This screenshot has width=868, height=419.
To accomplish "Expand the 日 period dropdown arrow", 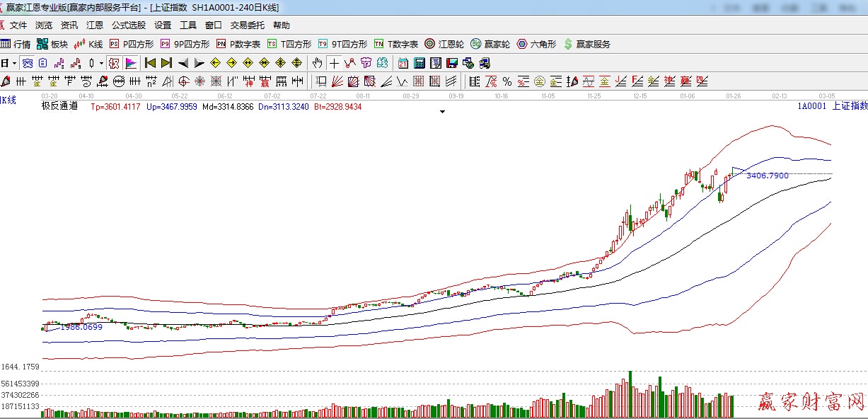I will click(x=13, y=63).
